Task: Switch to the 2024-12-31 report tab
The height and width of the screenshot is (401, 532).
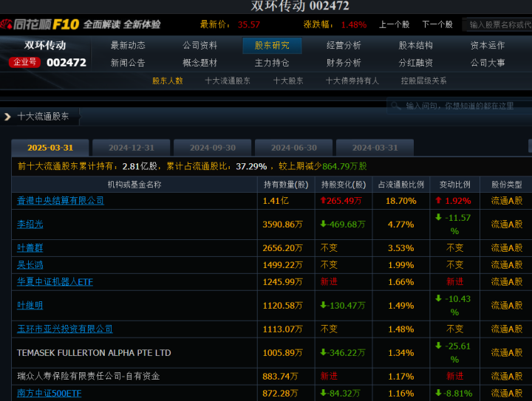Action: pos(132,148)
